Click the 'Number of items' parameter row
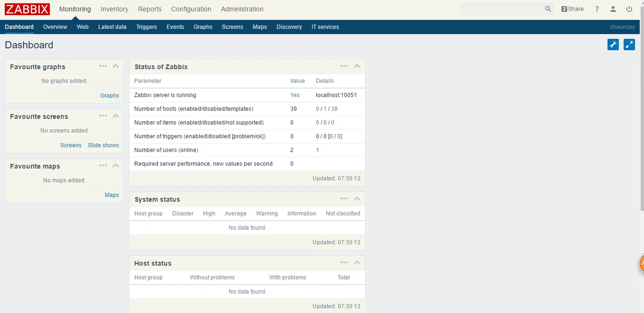Viewport: 644px width, 313px height. (247, 122)
